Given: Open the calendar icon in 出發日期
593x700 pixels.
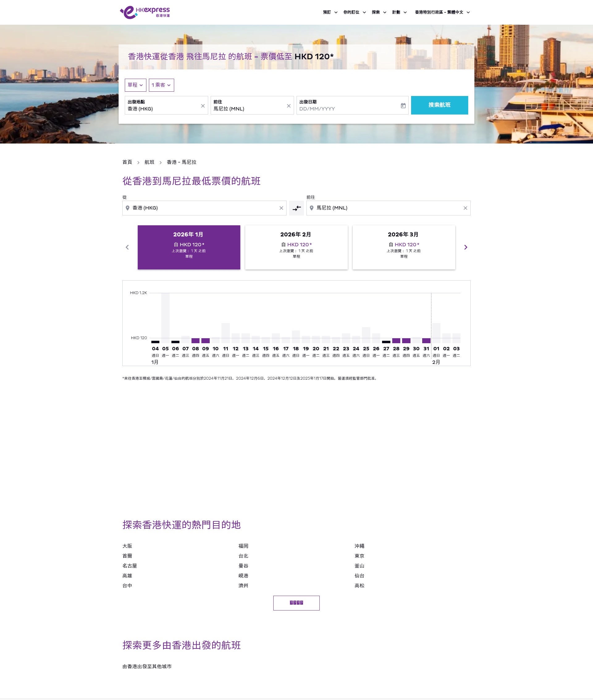Looking at the screenshot, I should pyautogui.click(x=403, y=106).
